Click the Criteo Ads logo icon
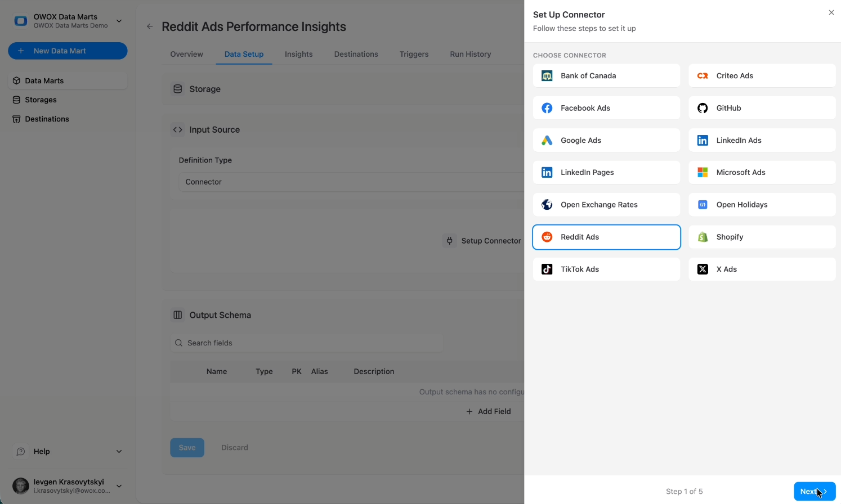Screen dimensions: 841x504 (x=703, y=76)
